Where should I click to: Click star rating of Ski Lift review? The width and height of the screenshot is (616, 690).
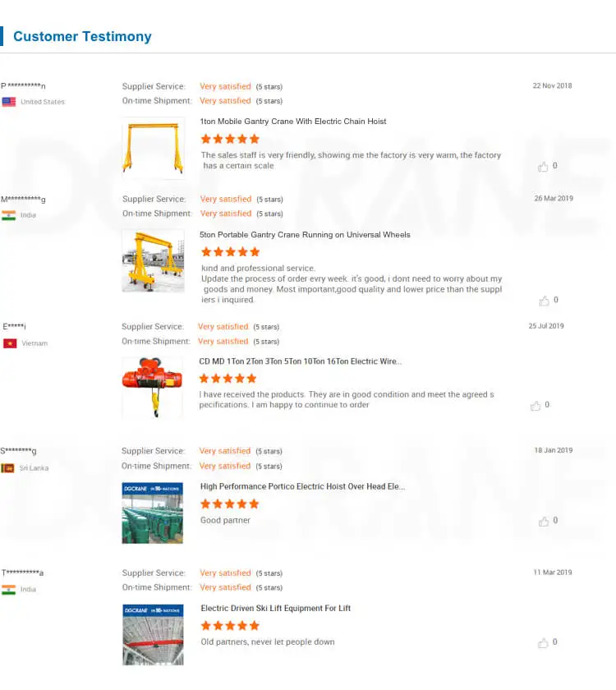[x=230, y=626]
